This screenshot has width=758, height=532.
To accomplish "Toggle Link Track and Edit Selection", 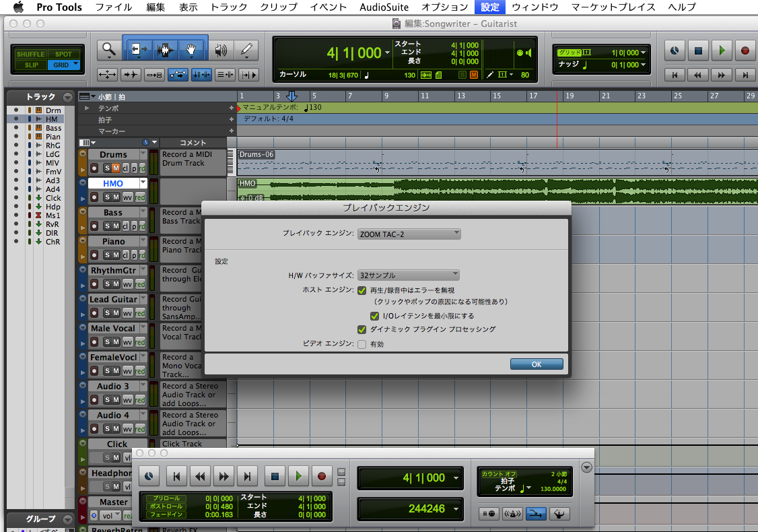I will [226, 75].
